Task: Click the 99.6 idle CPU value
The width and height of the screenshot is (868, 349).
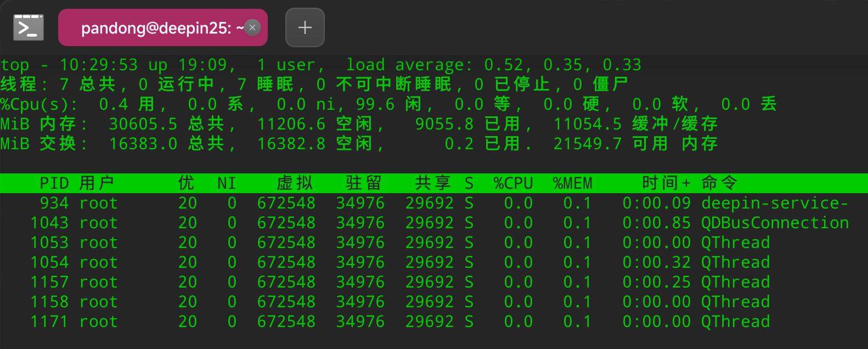Action: [375, 104]
